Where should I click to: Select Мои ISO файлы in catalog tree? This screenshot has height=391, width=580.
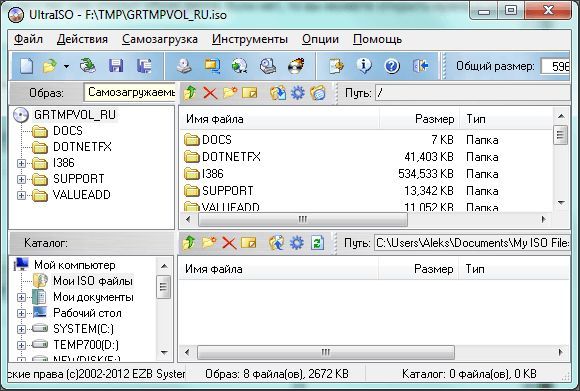(x=93, y=281)
